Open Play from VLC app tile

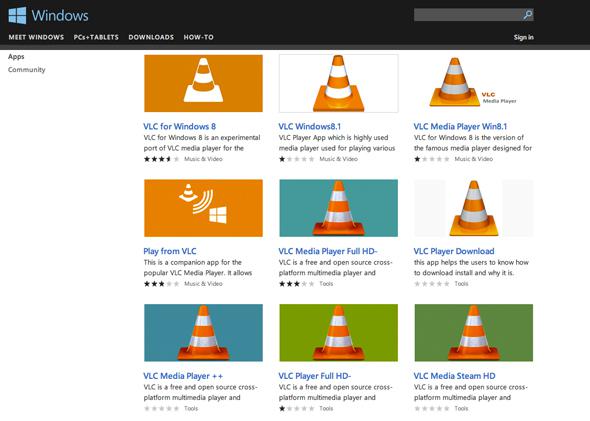tap(203, 208)
